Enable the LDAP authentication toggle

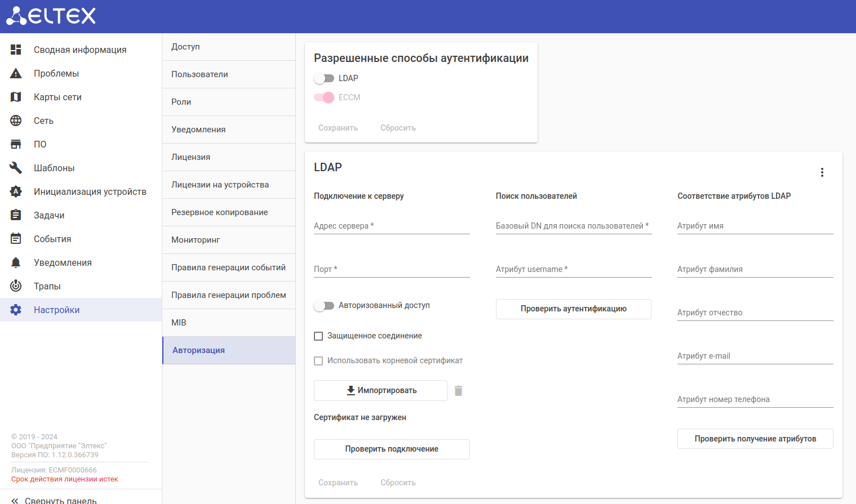[324, 78]
